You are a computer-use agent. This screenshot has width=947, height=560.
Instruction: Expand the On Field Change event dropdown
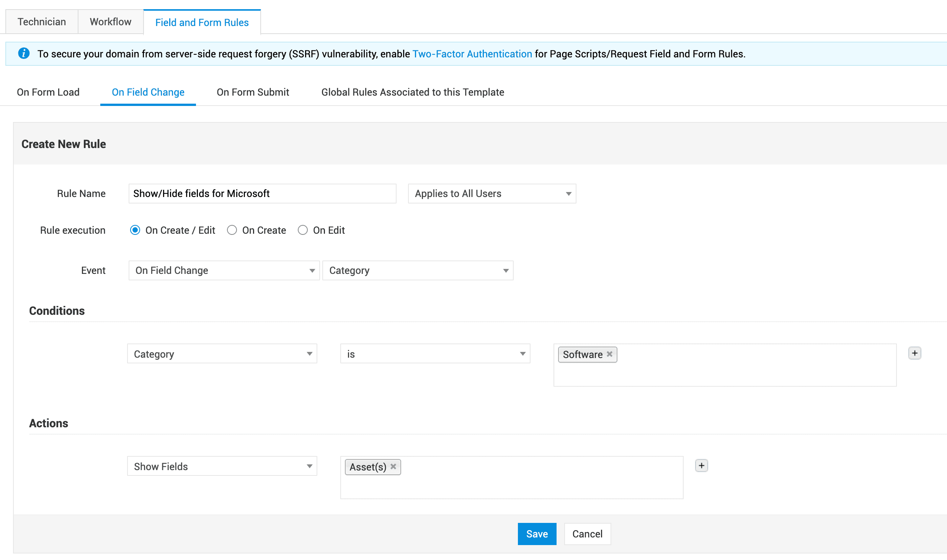[x=224, y=270]
